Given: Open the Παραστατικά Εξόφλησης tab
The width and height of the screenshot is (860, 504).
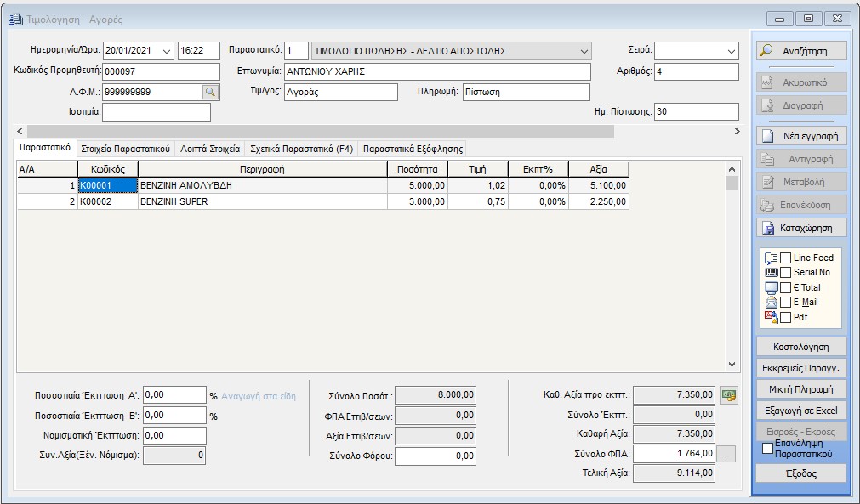Looking at the screenshot, I should pos(413,149).
